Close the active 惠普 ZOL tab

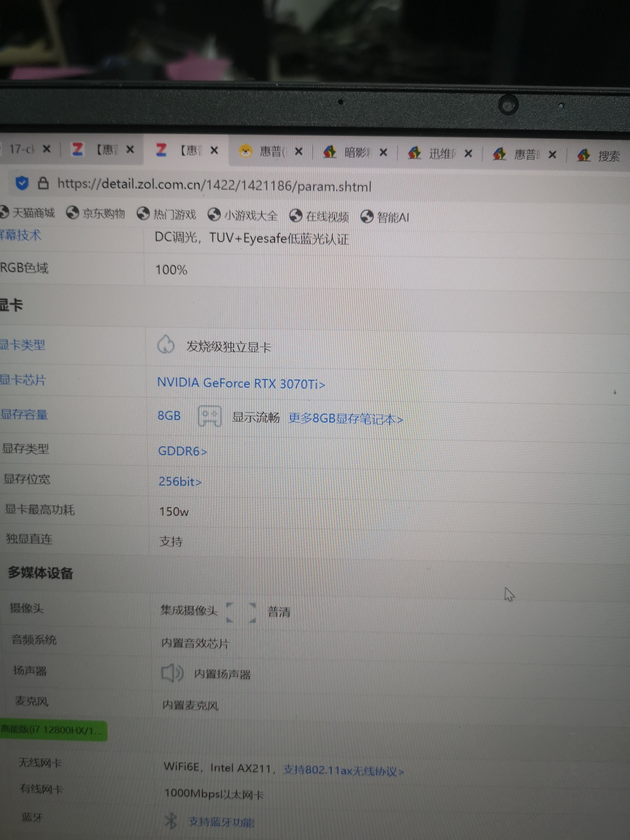pos(214,151)
